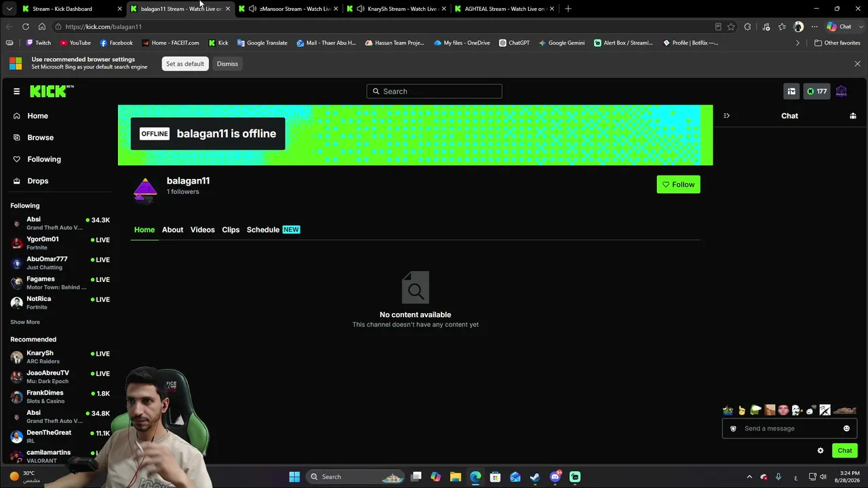
Task: Show hidden system tray icons
Action: [749, 477]
